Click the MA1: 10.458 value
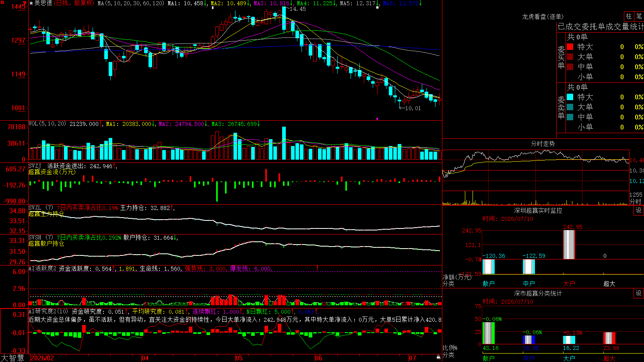This screenshot has width=644, height=362. click(x=186, y=3)
